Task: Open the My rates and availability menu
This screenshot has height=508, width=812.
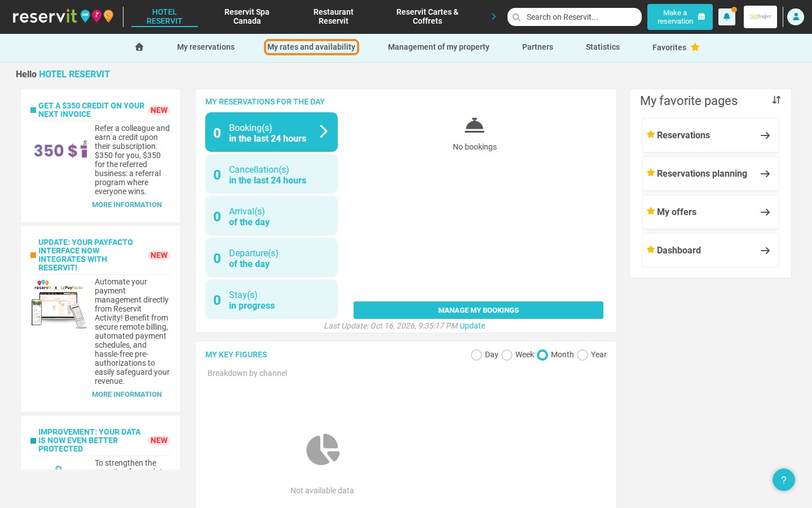Action: (x=311, y=47)
